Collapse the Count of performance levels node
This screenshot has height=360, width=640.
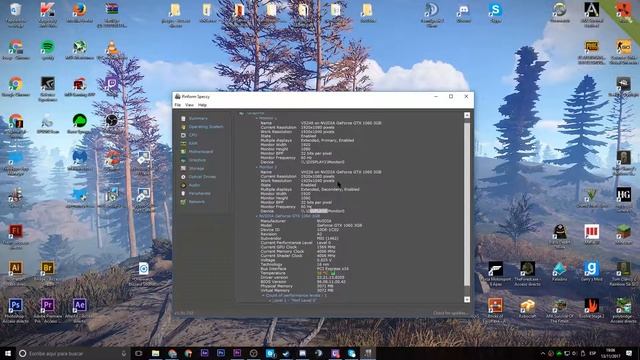coord(263,296)
